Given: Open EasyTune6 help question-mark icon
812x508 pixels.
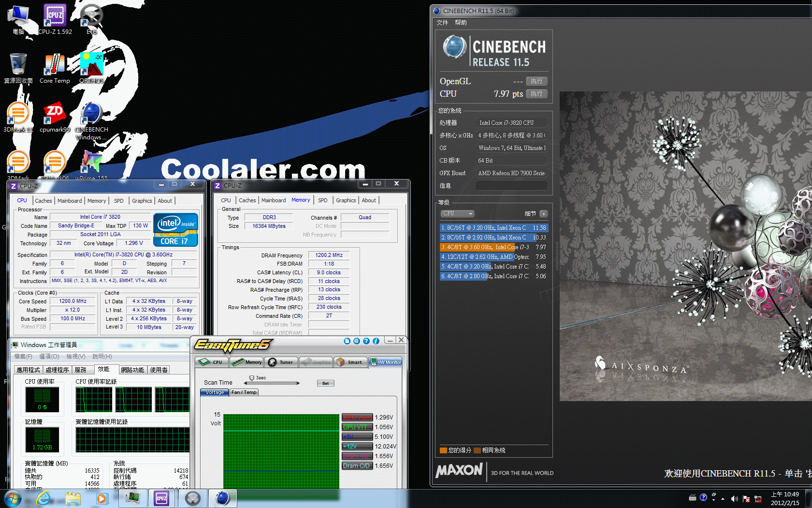Looking at the screenshot, I should tap(366, 341).
